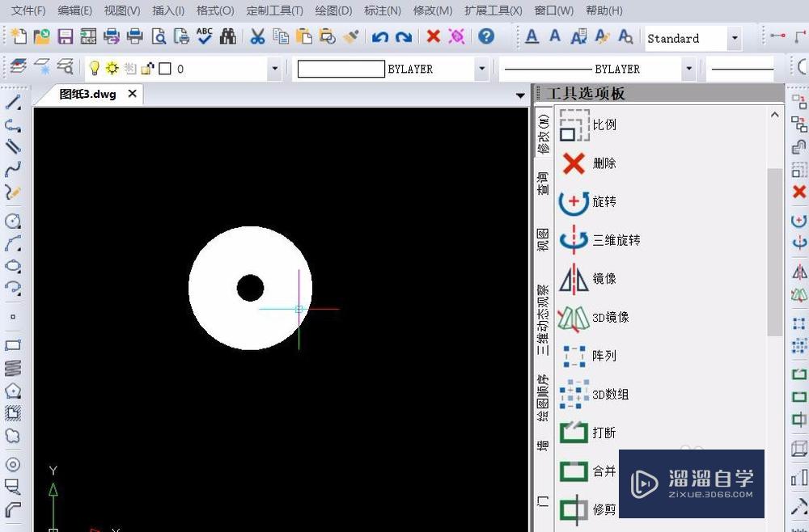
Task: Select the 阵列 tool in palette
Action: tap(588, 356)
